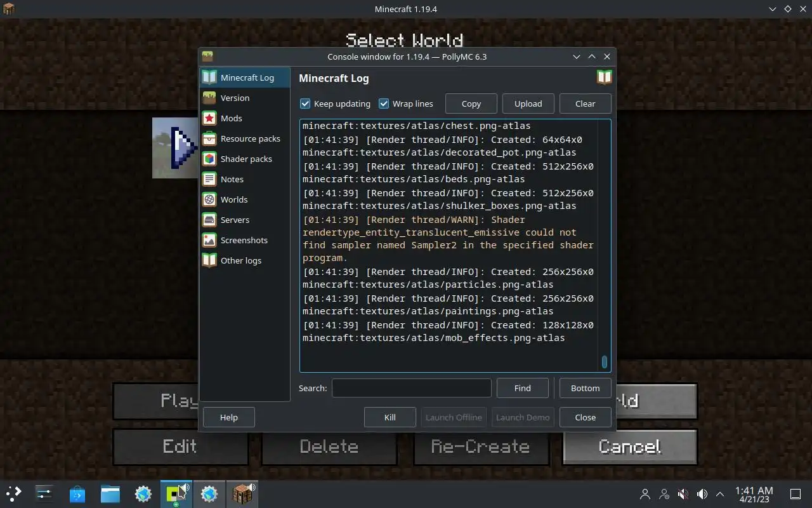Click the mob_effects.png-atlas log line
The height and width of the screenshot is (508, 812).
[x=448, y=331]
